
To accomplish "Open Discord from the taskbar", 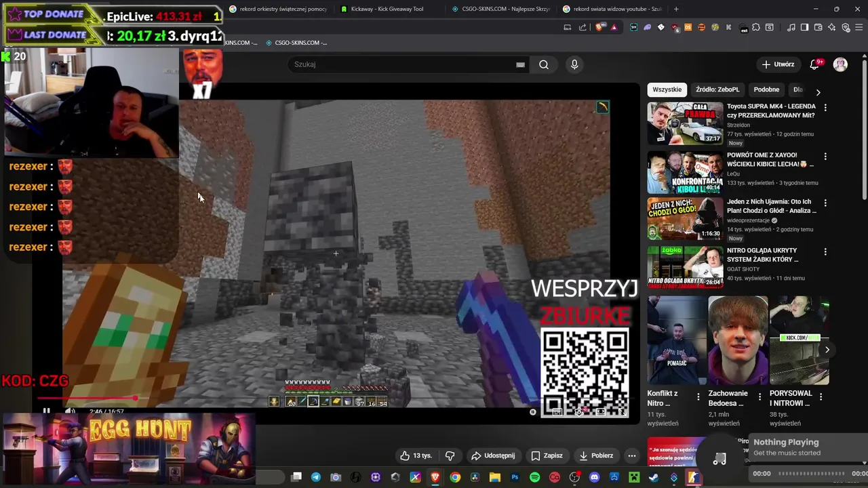I will 595,478.
